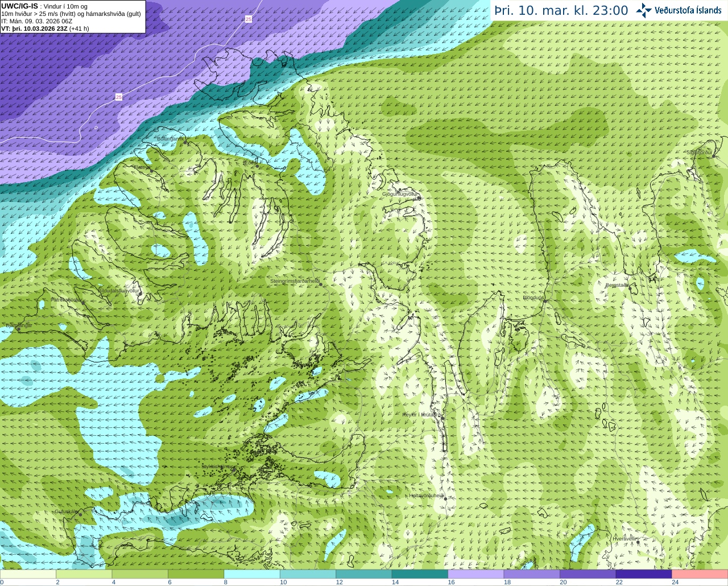Click the 'IT: Mán. 09. 03. 2026 06Z' line
This screenshot has width=728, height=586.
pyautogui.click(x=37, y=21)
